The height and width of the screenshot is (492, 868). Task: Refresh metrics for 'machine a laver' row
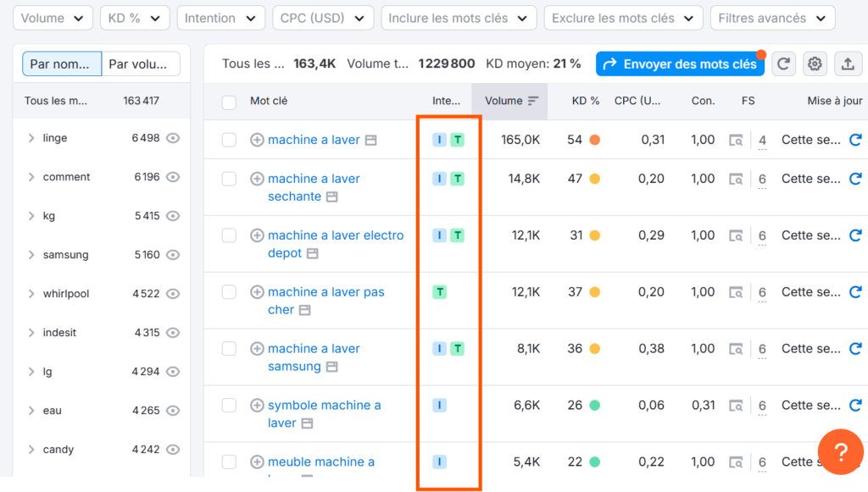click(855, 140)
